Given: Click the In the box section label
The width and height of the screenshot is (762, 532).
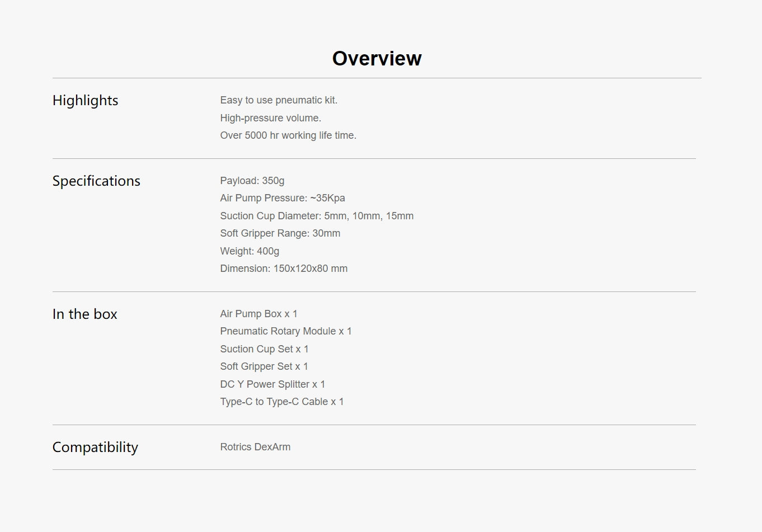Looking at the screenshot, I should click(84, 314).
